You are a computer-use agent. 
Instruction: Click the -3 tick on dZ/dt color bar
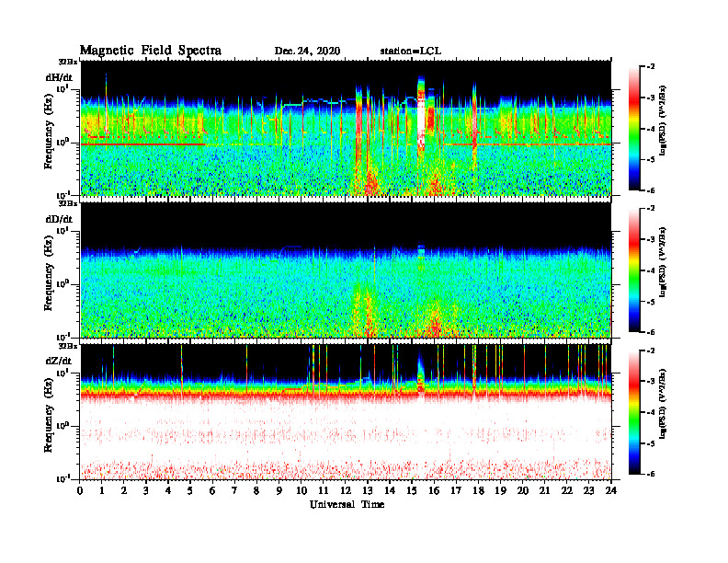click(x=651, y=382)
